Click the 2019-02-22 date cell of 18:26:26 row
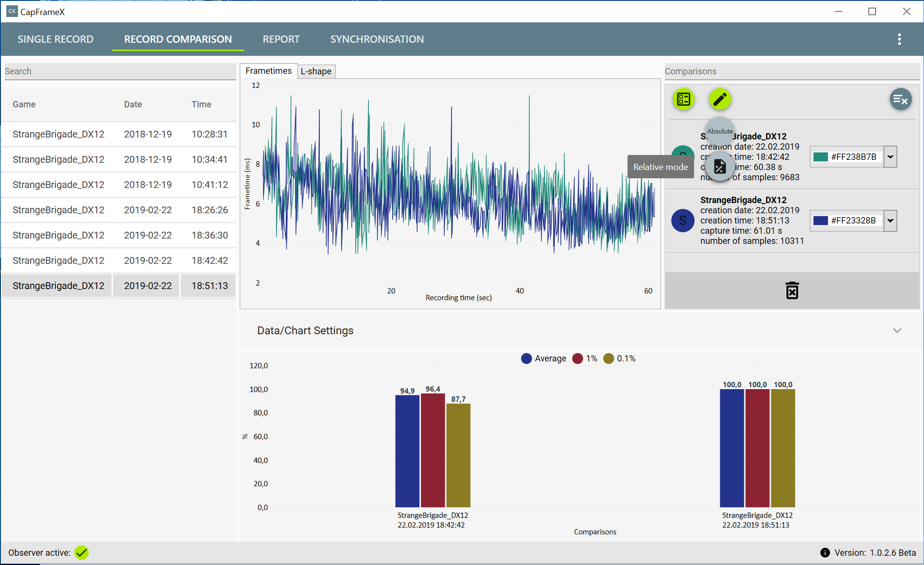924x565 pixels. pos(148,210)
